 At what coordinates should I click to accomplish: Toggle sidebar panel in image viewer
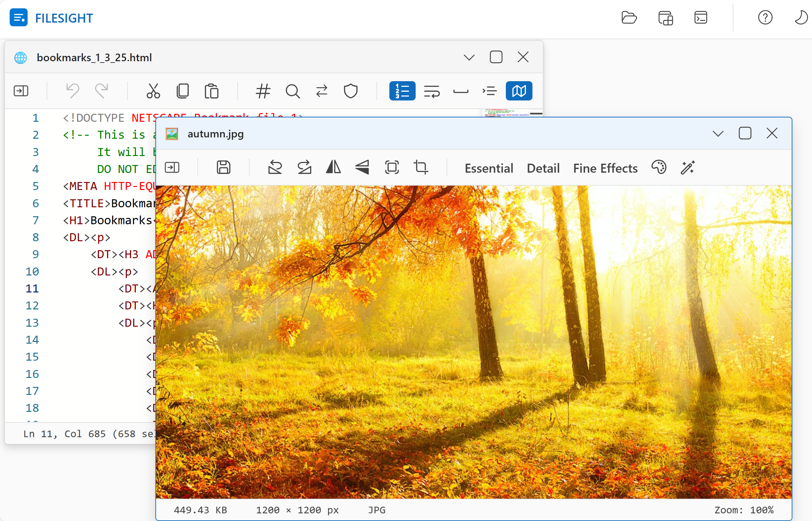(172, 167)
